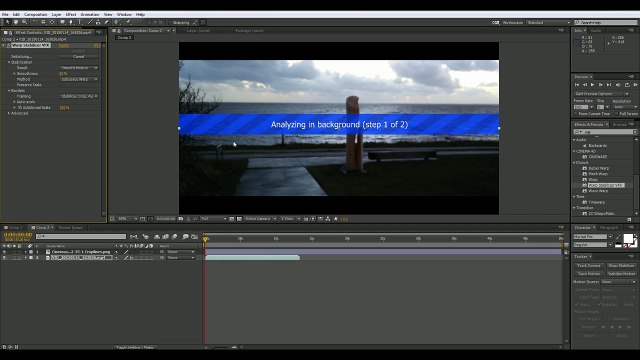The image size is (640, 360).
Task: Open the Composition menu
Action: 36,14
